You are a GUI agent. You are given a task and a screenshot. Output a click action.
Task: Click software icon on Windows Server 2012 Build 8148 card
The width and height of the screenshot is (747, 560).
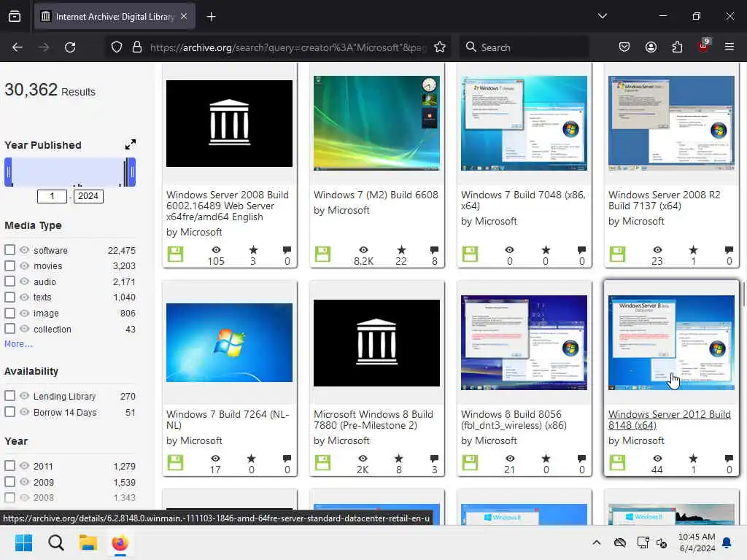click(x=617, y=462)
